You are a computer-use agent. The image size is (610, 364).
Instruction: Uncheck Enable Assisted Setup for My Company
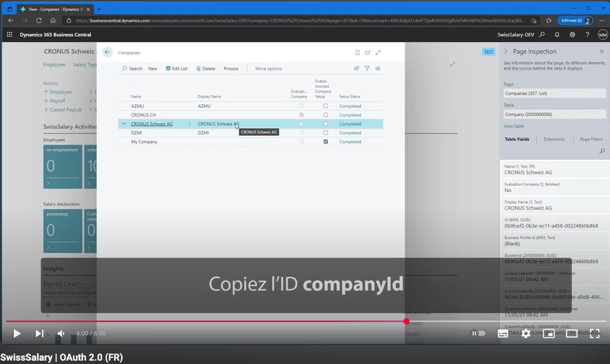tap(326, 142)
